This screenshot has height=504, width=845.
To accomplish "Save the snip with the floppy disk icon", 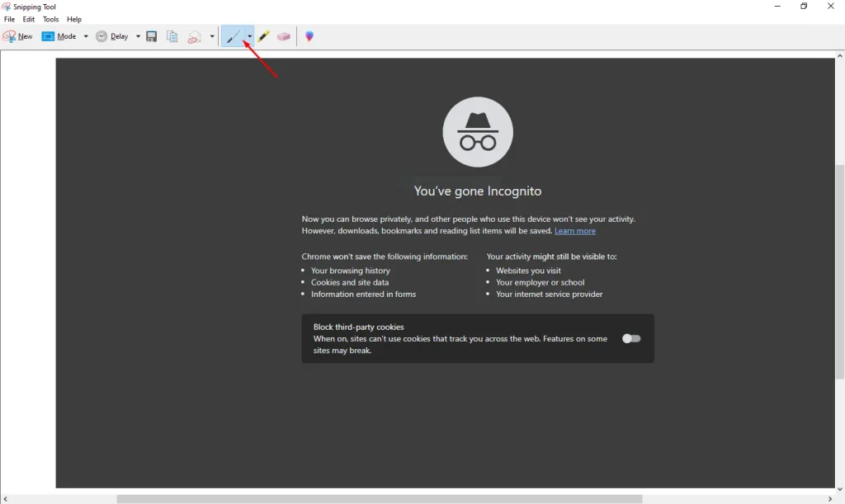I will tap(152, 36).
